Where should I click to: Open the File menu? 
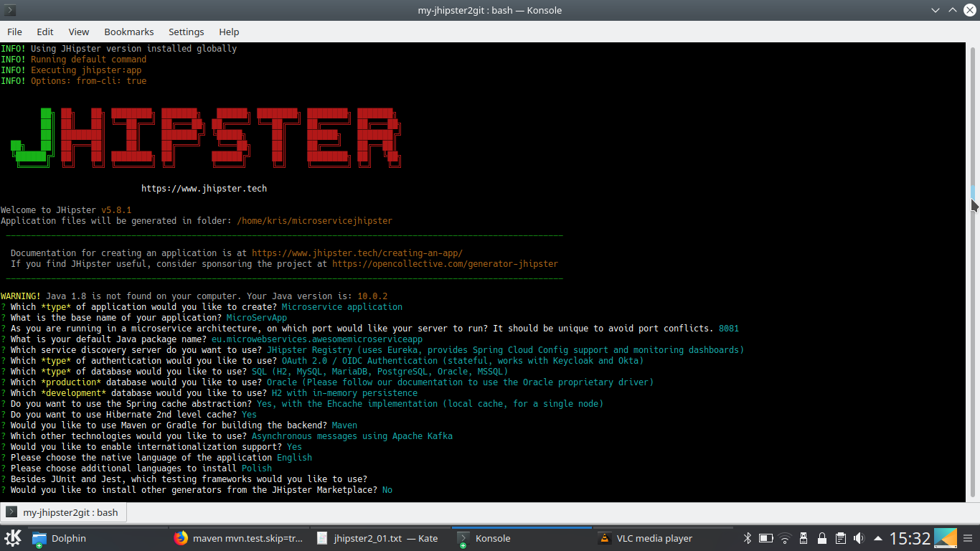click(14, 32)
